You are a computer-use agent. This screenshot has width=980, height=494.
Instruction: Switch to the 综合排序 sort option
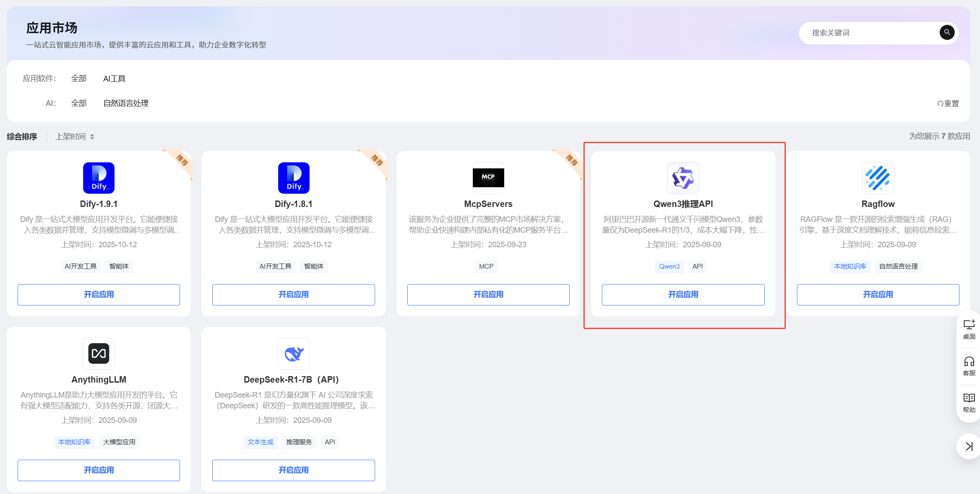point(22,137)
